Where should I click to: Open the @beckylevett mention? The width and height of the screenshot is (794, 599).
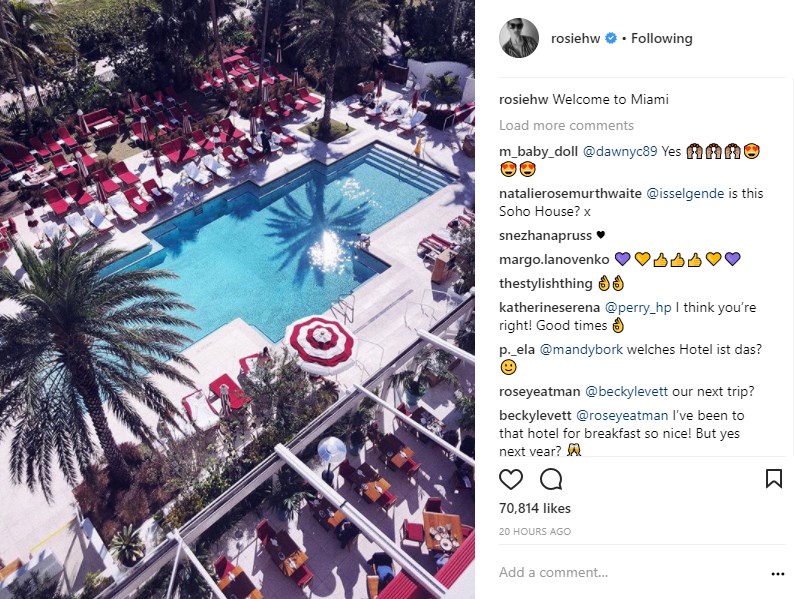coord(626,391)
